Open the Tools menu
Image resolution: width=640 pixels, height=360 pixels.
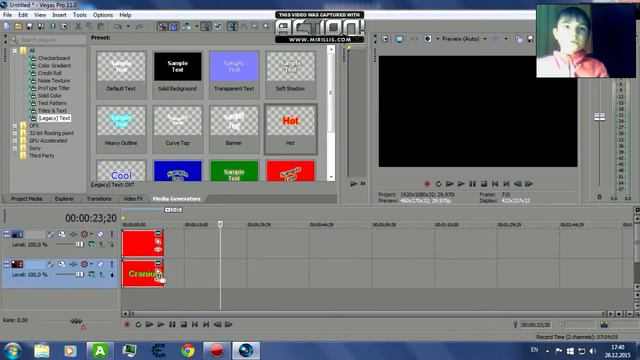coord(80,15)
